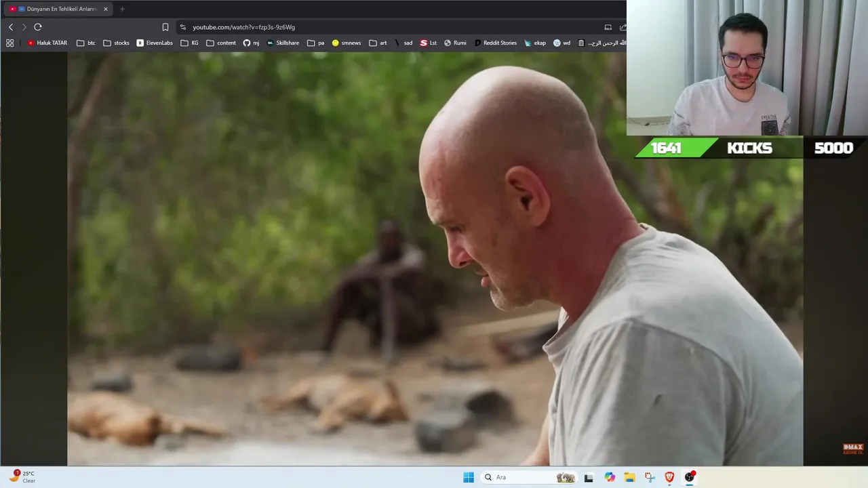Open the picture-in-picture icon in address bar

(608, 27)
